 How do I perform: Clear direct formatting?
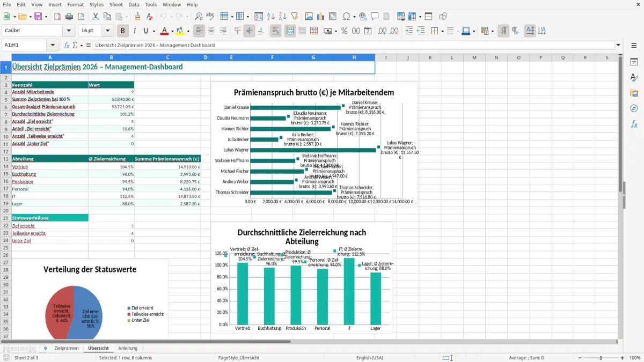149,17
